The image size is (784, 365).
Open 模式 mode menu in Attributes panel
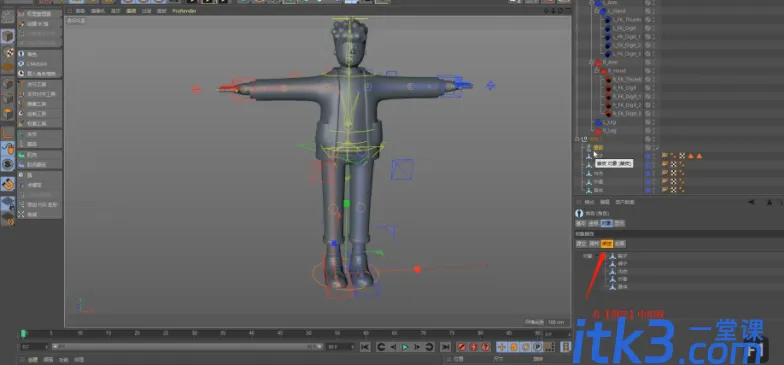589,202
